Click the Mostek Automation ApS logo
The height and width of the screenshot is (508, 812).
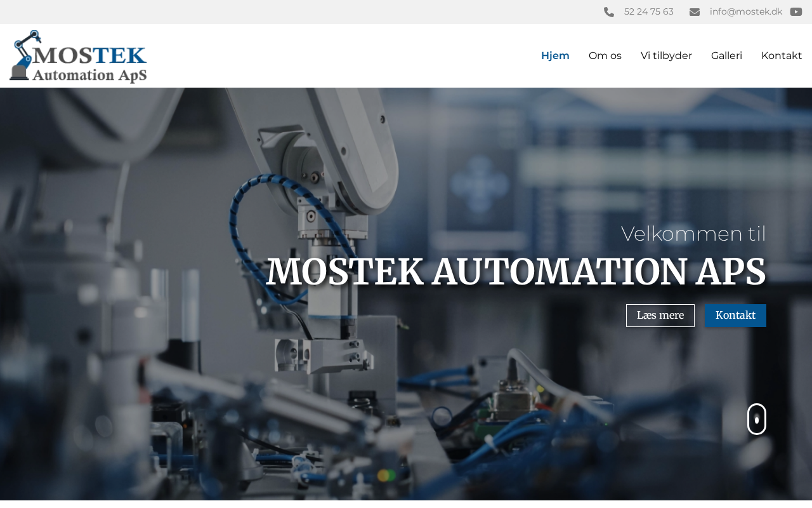pyautogui.click(x=78, y=56)
